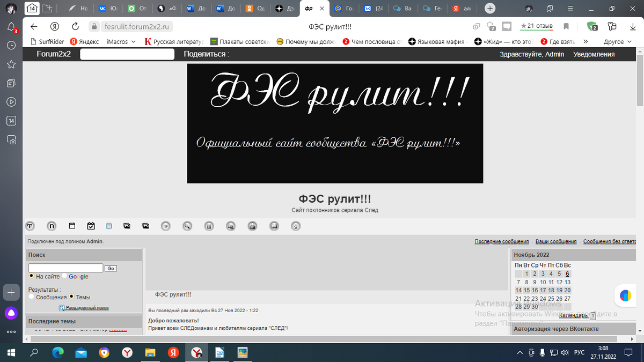Image resolution: width=644 pixels, height=362 pixels.
Task: Open the forum home icon with Ф symbol
Action: tap(31, 226)
